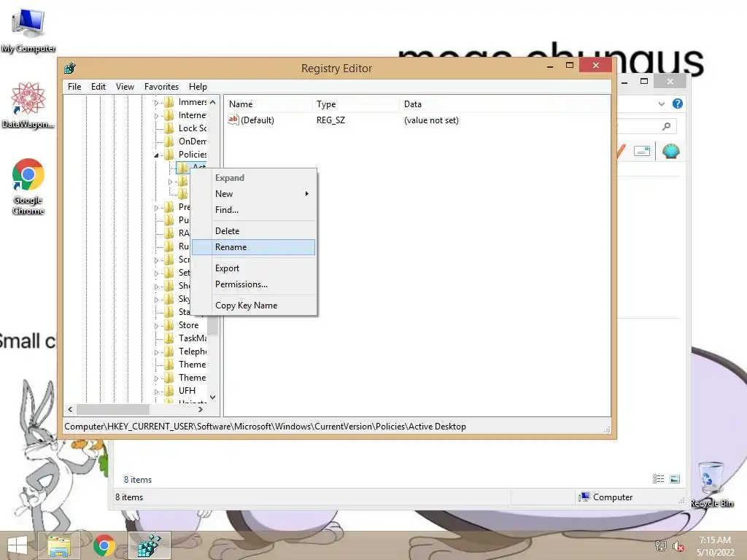Click the tree's horizontal scrollbar thumb
This screenshot has width=747, height=560.
point(113,410)
